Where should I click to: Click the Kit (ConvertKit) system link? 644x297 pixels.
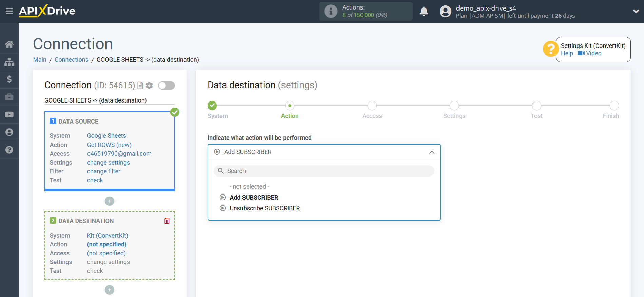(108, 236)
